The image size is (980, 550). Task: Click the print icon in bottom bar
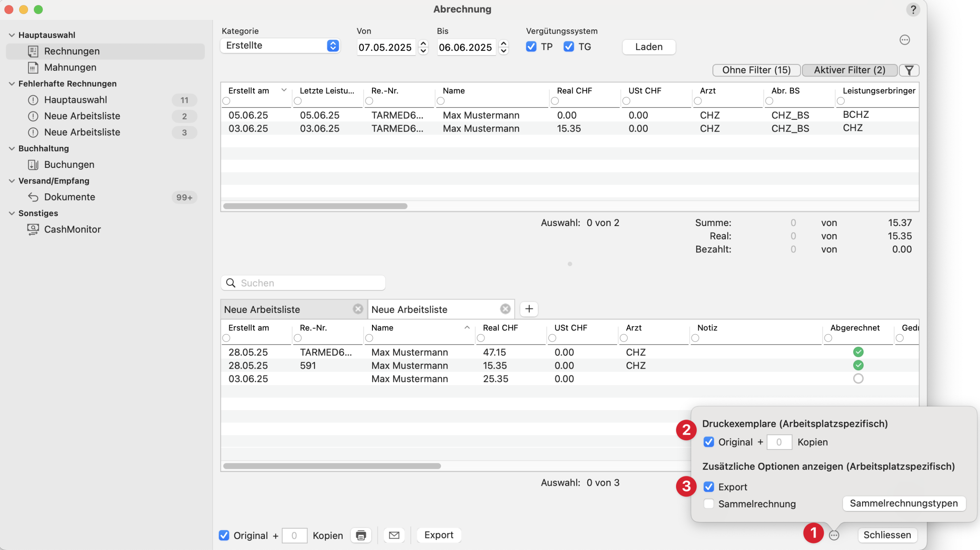[x=361, y=535]
